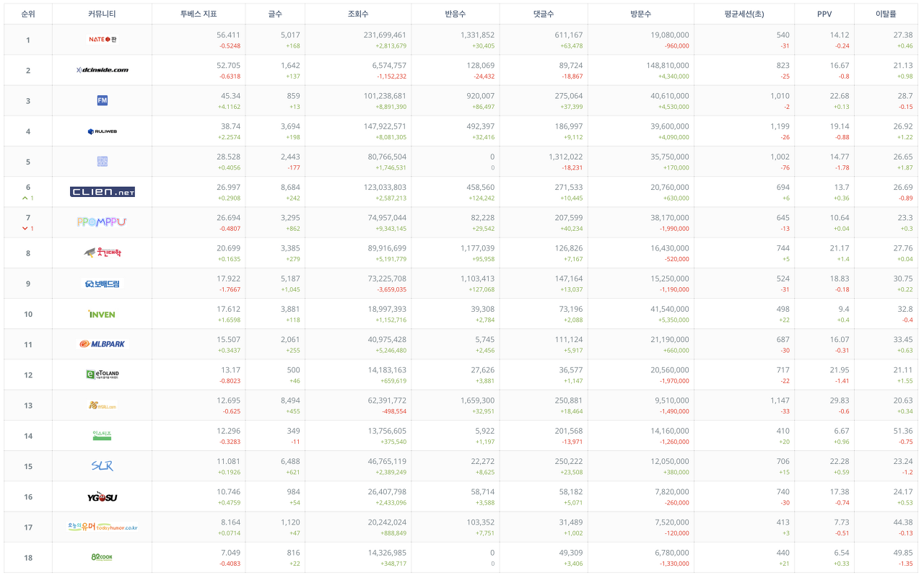
Task: Sort by the 댓글수 column header
Action: click(544, 14)
